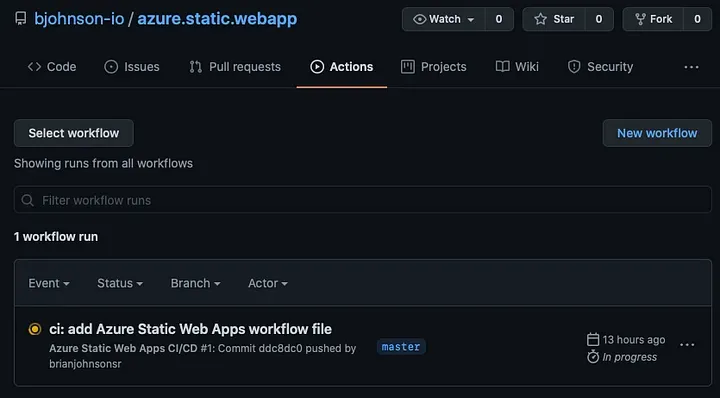The image size is (720, 398).
Task: Click the Select workflow button
Action: tap(74, 133)
